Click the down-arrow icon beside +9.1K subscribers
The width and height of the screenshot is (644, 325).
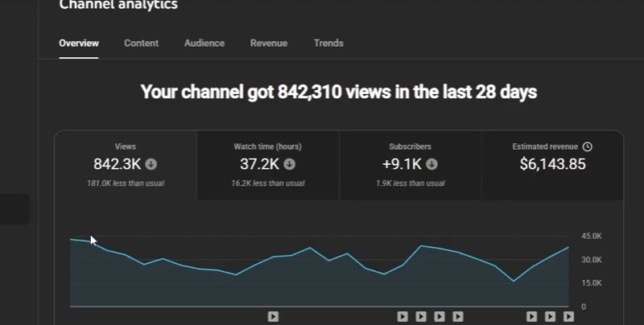[431, 164]
